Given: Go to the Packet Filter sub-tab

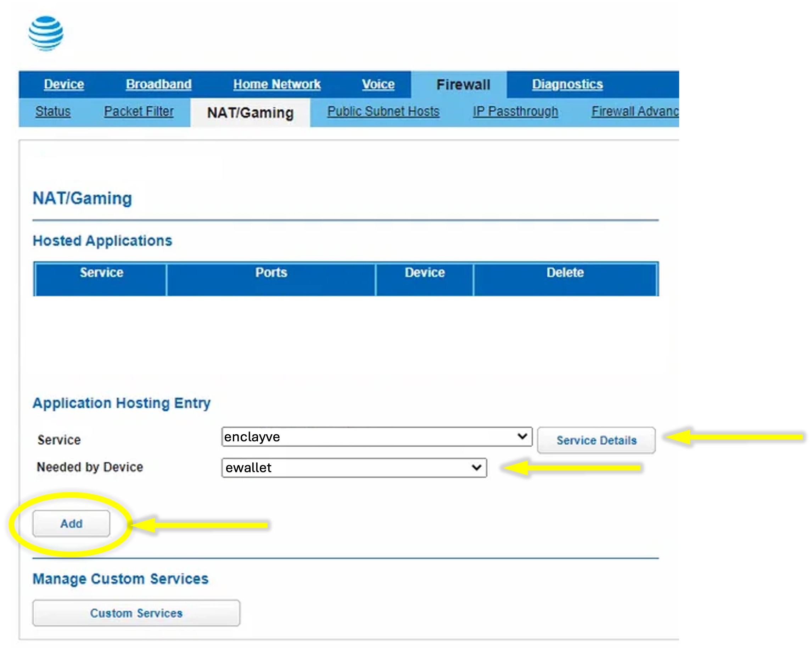Looking at the screenshot, I should point(139,111).
